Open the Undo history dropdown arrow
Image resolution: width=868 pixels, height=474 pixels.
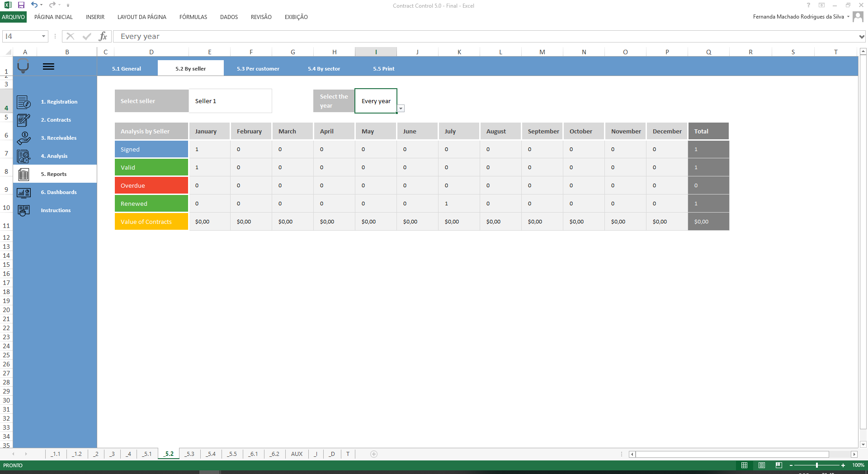41,5
